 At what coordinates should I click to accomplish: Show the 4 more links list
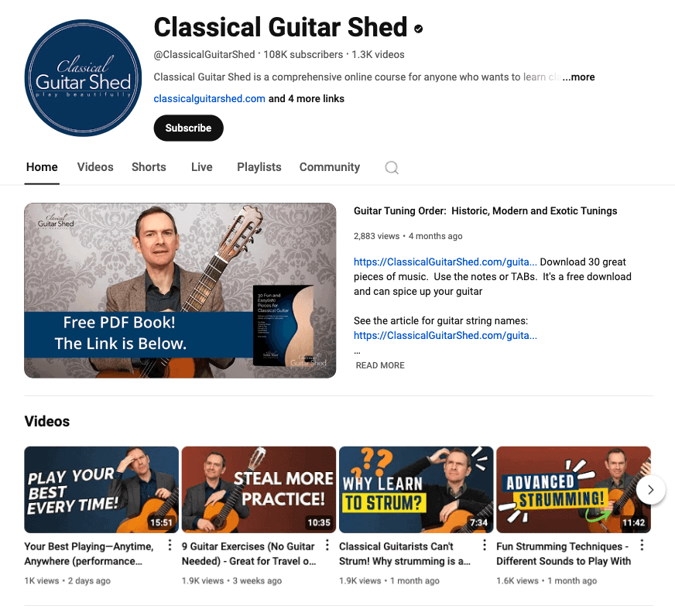[306, 98]
